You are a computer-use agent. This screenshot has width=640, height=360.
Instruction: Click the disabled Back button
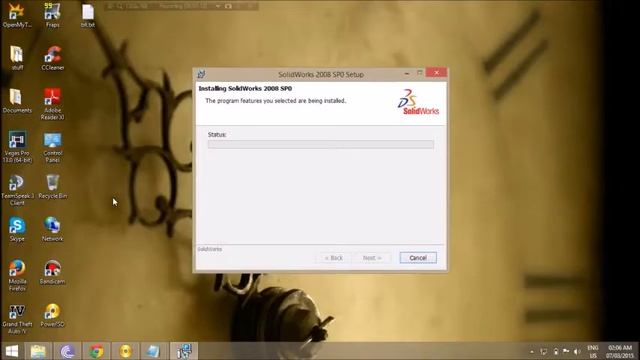pos(333,258)
